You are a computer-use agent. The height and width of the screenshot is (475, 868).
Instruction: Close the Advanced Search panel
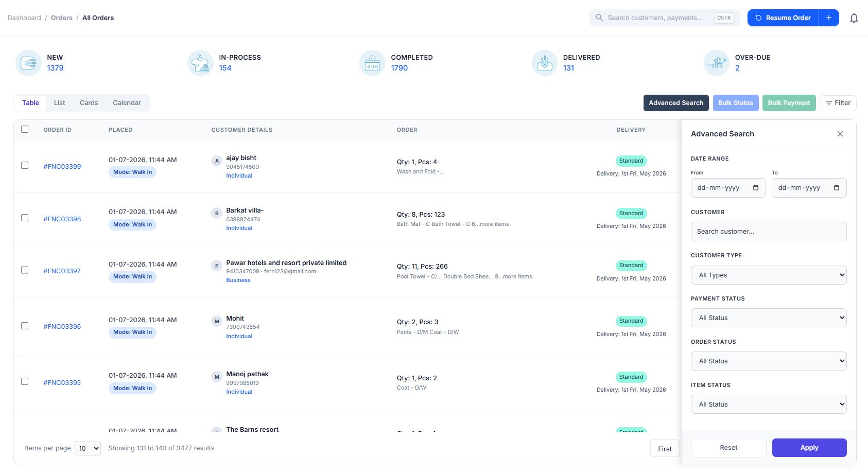pos(840,134)
